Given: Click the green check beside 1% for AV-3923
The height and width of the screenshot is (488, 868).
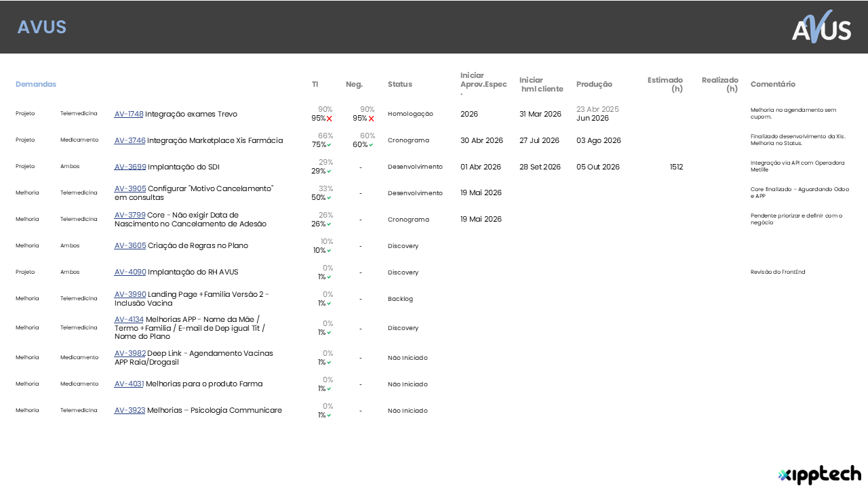Looking at the screenshot, I should [329, 415].
